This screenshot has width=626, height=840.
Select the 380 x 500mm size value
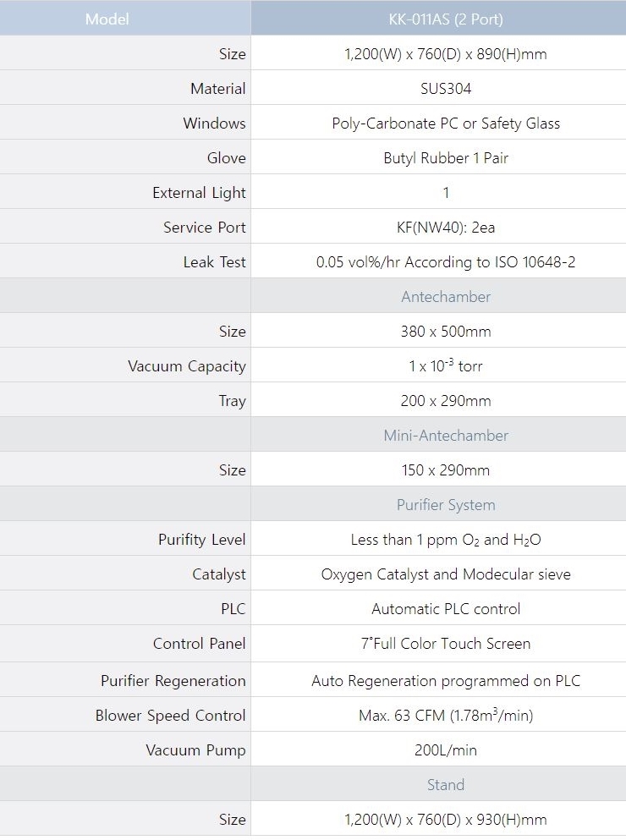pos(446,332)
